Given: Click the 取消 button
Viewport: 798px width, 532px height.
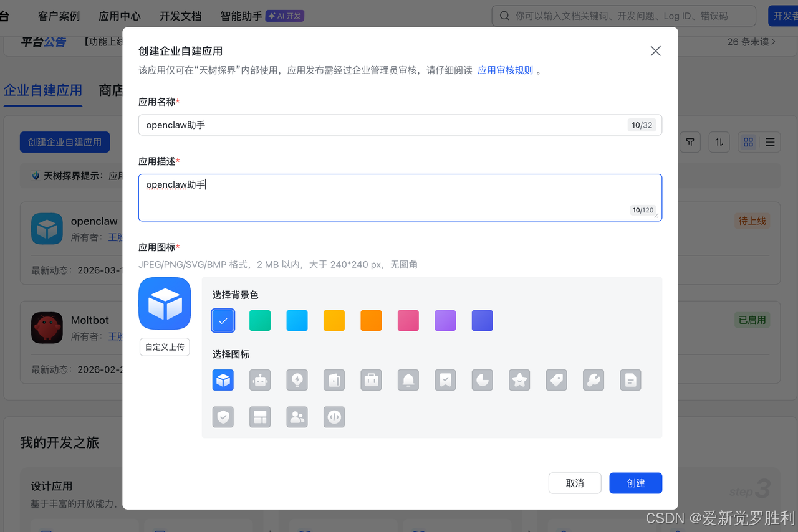Looking at the screenshot, I should [575, 483].
